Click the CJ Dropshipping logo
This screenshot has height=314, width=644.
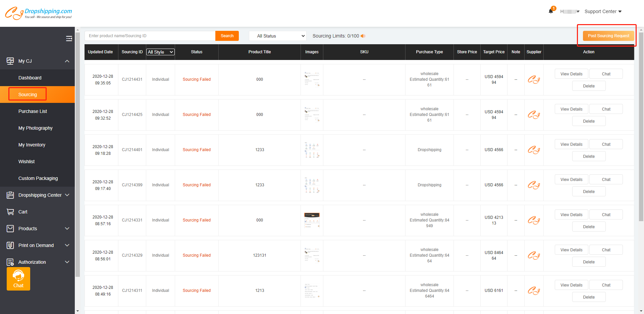pyautogui.click(x=39, y=13)
